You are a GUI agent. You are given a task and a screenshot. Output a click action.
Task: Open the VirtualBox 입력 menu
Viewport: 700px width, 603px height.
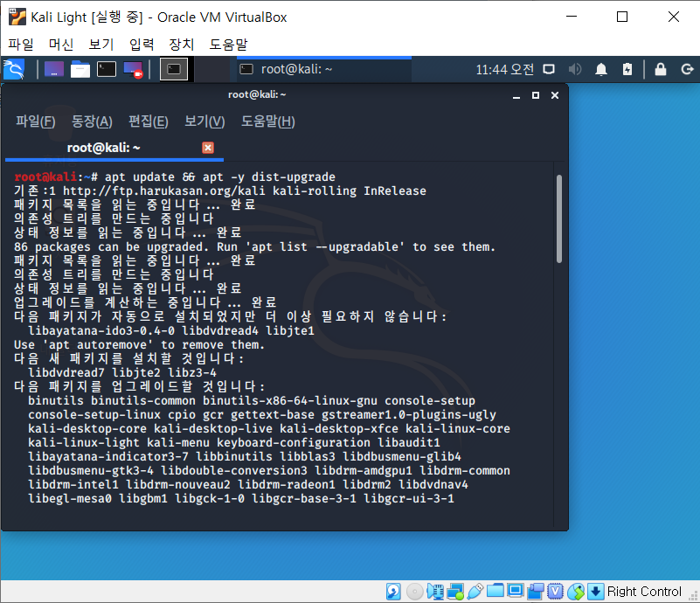[x=142, y=45]
